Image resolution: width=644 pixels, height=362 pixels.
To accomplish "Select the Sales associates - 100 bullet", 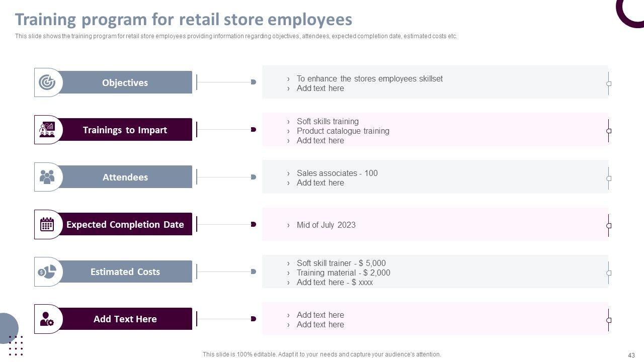I will coord(337,173).
